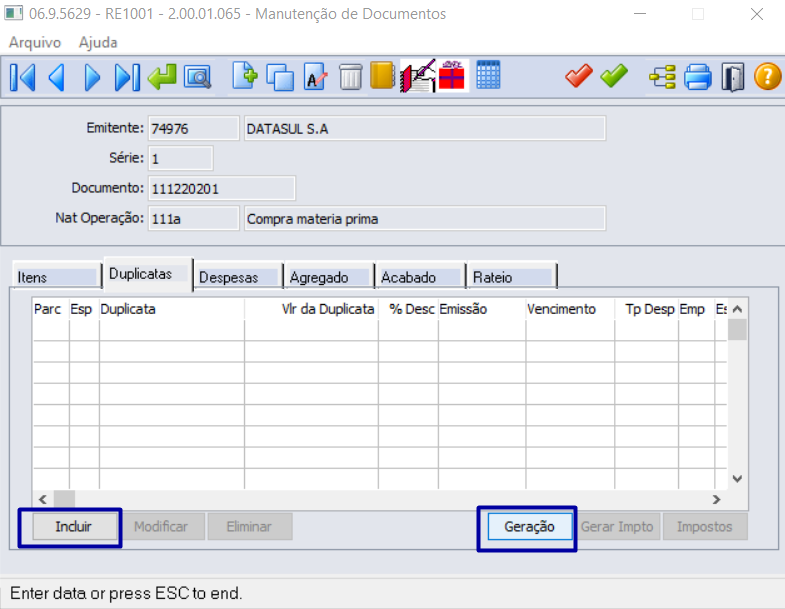Viewport: 785px width, 609px height.
Task: Copy document with duplicate pages icon
Action: 280,77
